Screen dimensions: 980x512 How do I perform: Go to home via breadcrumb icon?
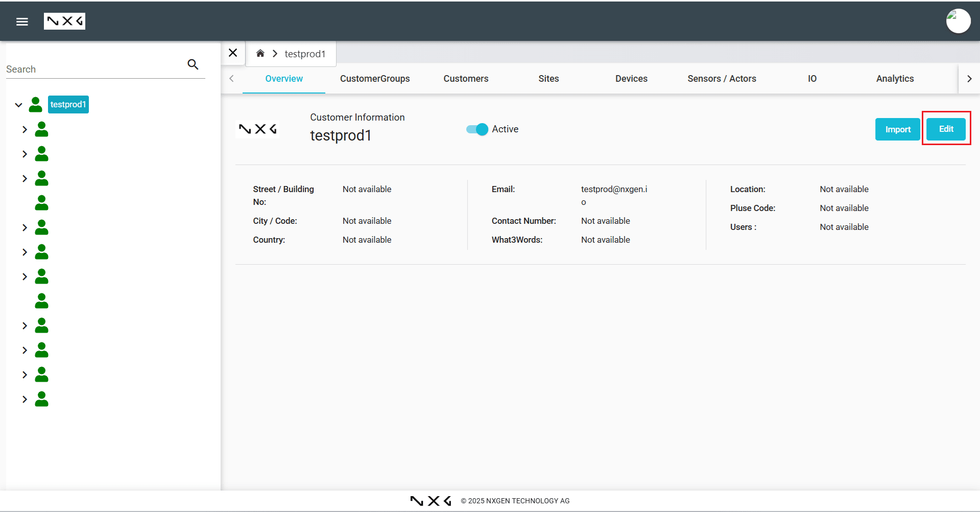[260, 54]
